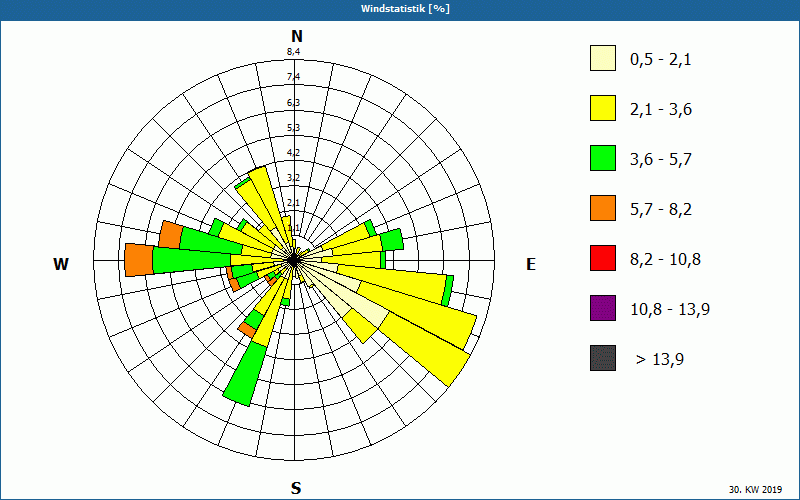The height and width of the screenshot is (500, 800).
Task: Click the red 8,2 - 10,8 legend swatch
Action: [x=603, y=258]
